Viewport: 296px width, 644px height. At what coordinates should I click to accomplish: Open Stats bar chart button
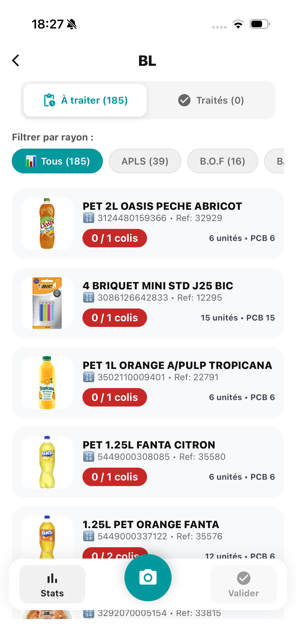tap(52, 584)
